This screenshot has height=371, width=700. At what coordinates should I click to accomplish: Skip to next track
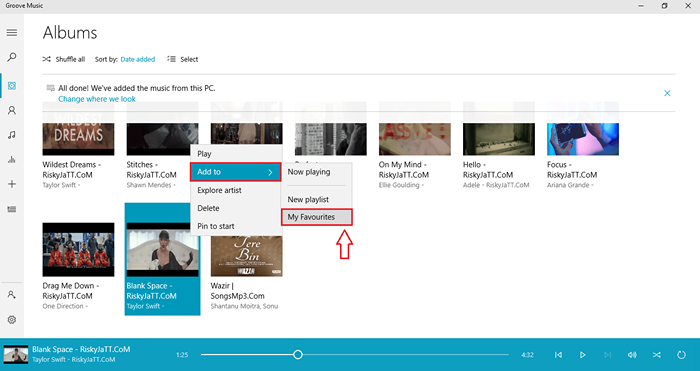[607, 355]
